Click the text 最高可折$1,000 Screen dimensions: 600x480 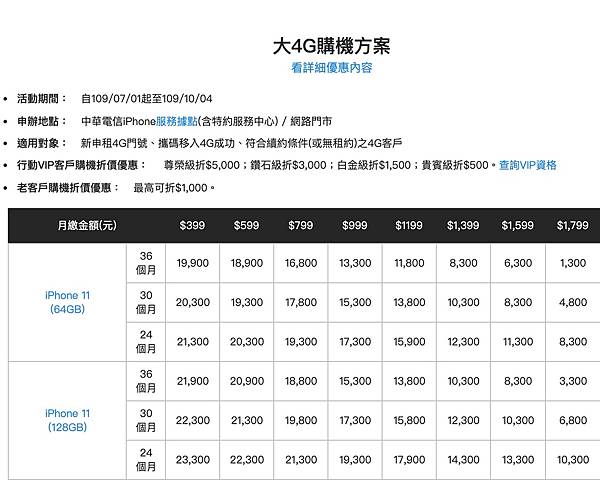(170, 188)
